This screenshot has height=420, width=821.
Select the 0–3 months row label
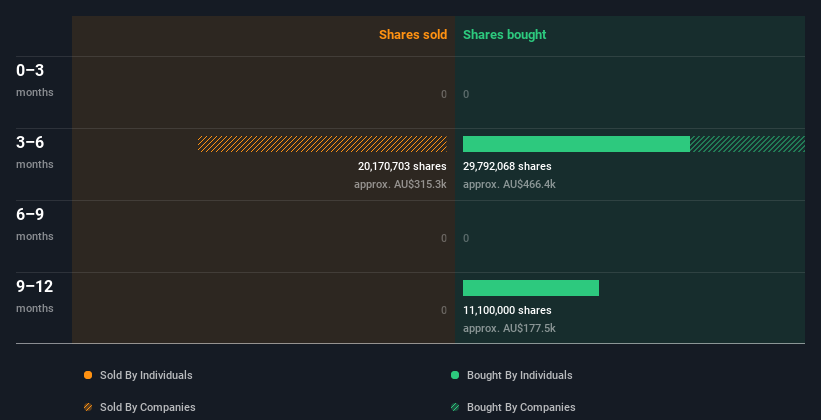pyautogui.click(x=35, y=80)
